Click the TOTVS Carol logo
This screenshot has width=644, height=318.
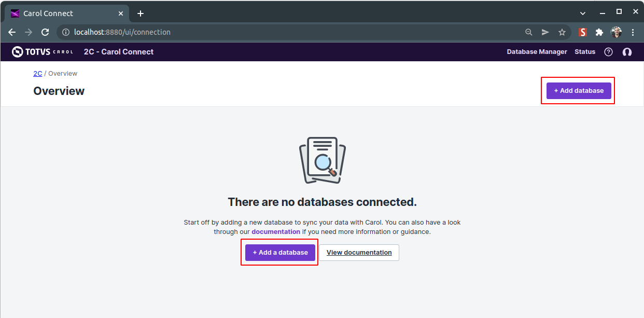[x=43, y=52]
